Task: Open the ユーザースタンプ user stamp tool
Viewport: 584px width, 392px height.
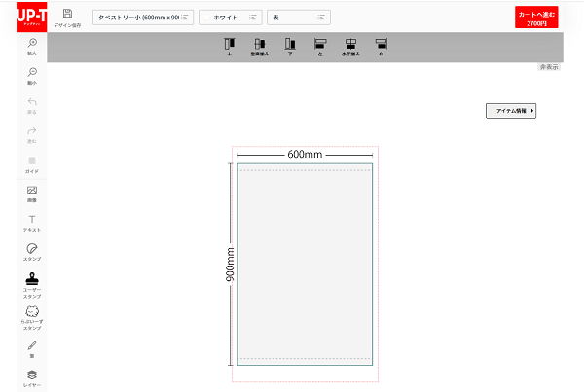Action: click(x=32, y=282)
